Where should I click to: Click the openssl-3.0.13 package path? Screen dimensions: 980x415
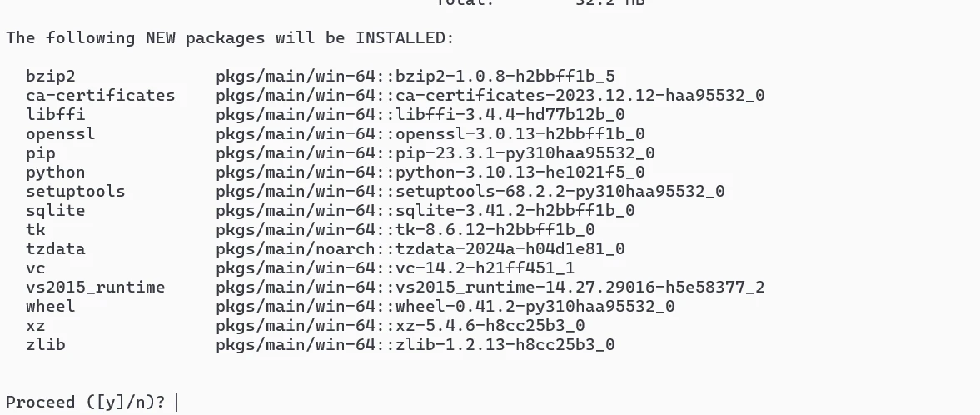pyautogui.click(x=430, y=134)
